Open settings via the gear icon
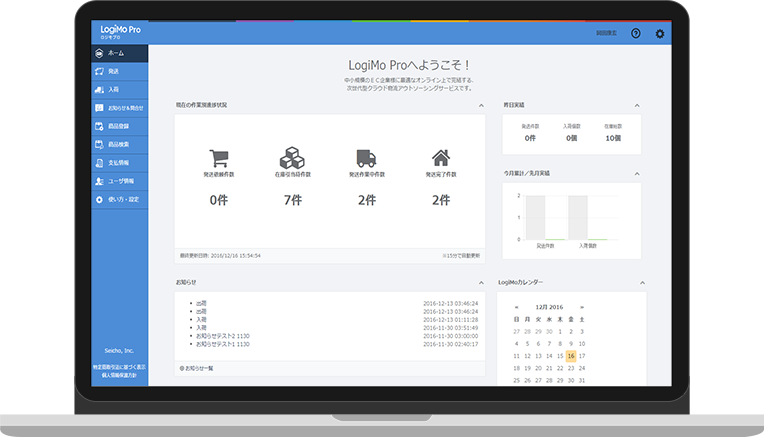Screen dimensions: 764x437 (x=659, y=34)
